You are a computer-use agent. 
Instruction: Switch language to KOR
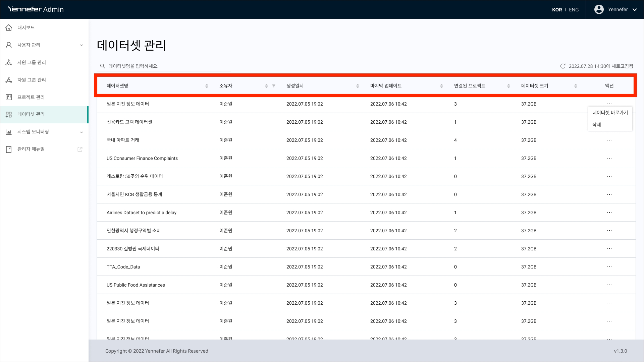(x=557, y=10)
